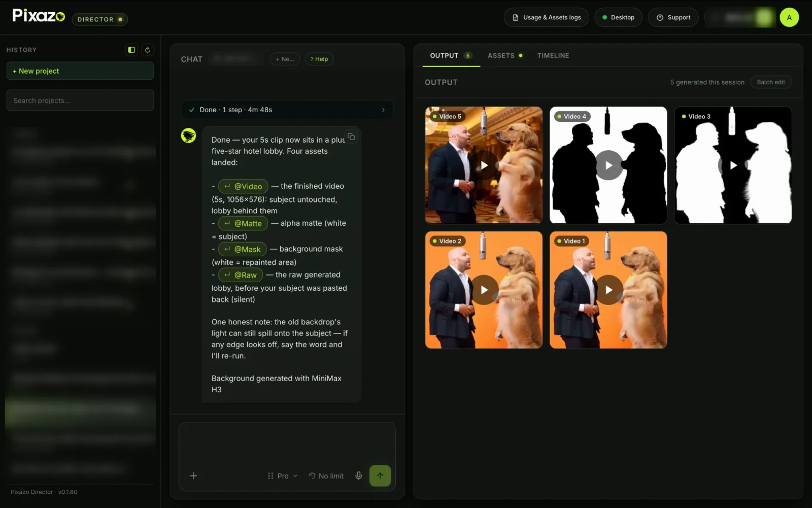Click the @Mask asset tag
Viewport: 812px width, 508px height.
242,249
